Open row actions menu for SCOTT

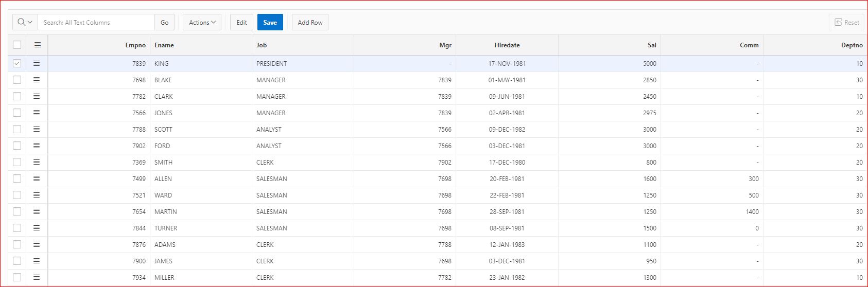pos(37,129)
